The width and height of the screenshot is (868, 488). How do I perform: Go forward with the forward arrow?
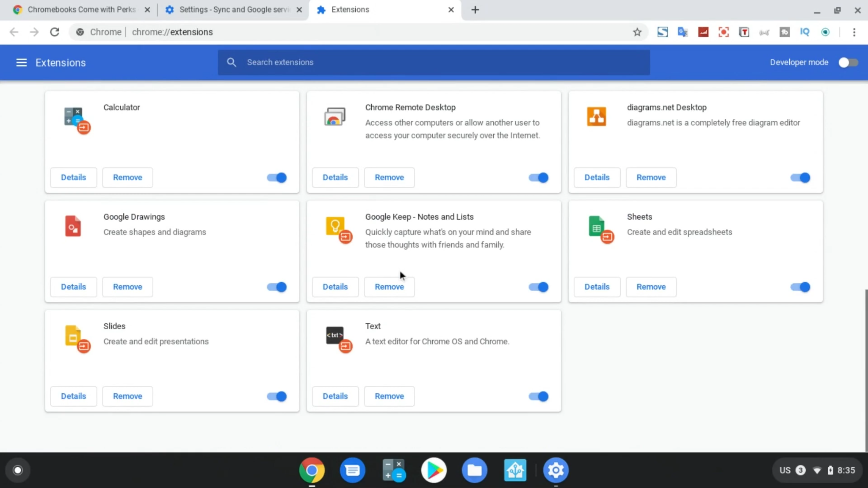pos(34,32)
